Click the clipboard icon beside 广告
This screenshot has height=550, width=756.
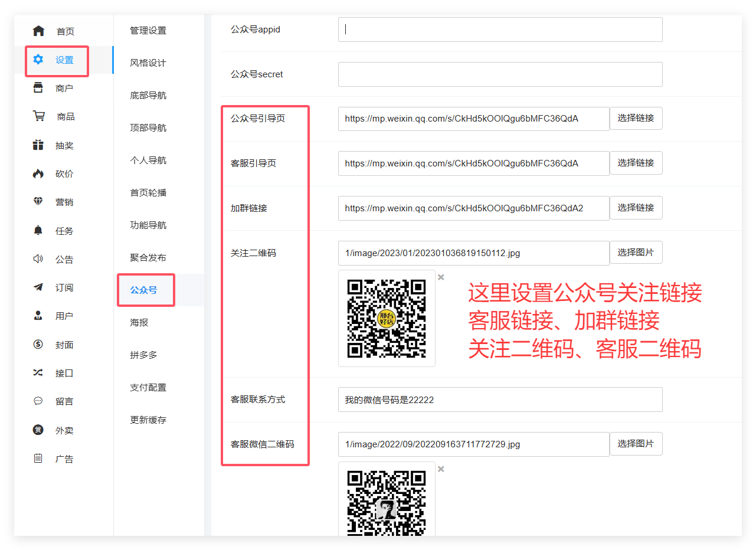(x=38, y=458)
